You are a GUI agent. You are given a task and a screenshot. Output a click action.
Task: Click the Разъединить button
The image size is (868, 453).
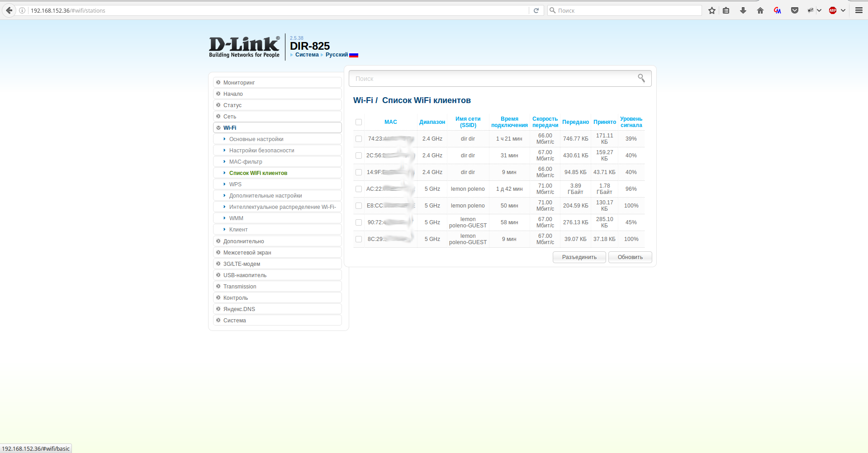pyautogui.click(x=579, y=257)
